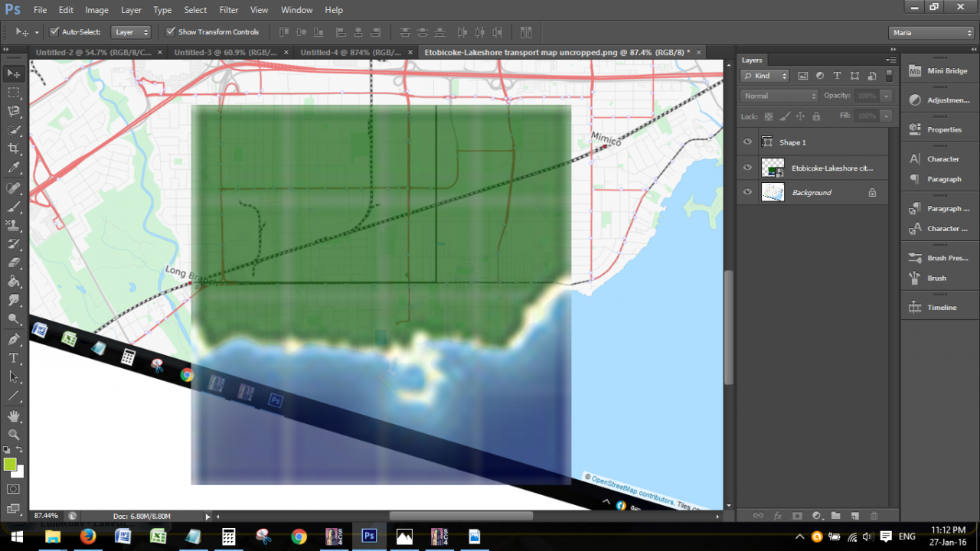Screen dimensions: 980x551
Task: Select the Healing Brush tool
Action: [x=14, y=187]
